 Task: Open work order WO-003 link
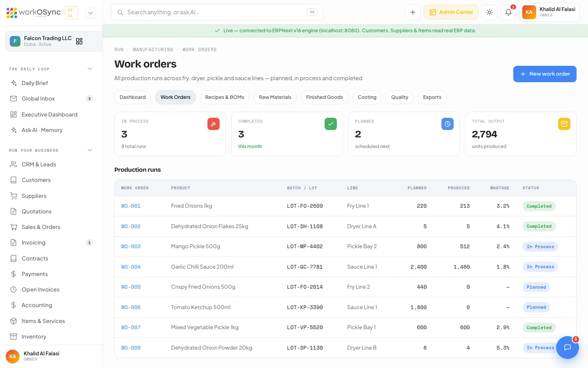click(131, 247)
